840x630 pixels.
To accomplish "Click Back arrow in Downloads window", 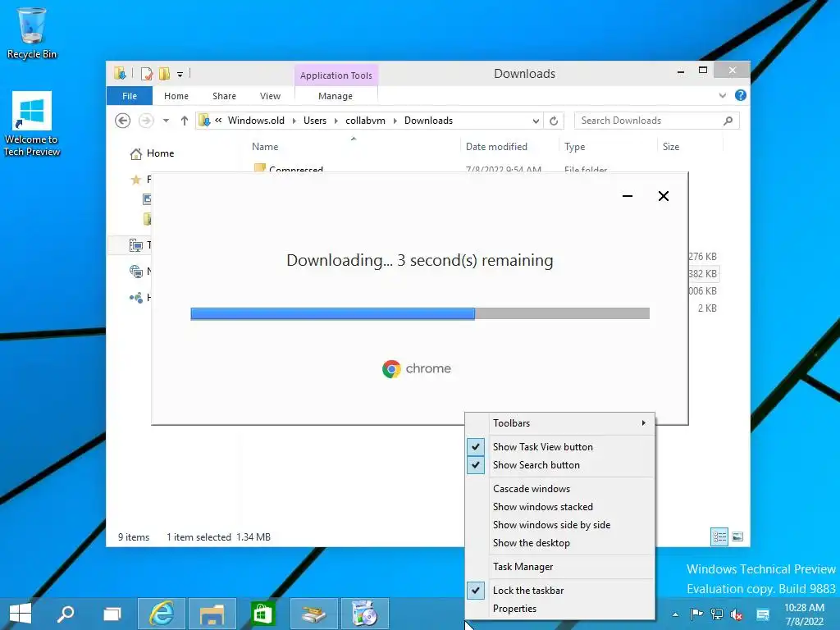I will (x=123, y=121).
